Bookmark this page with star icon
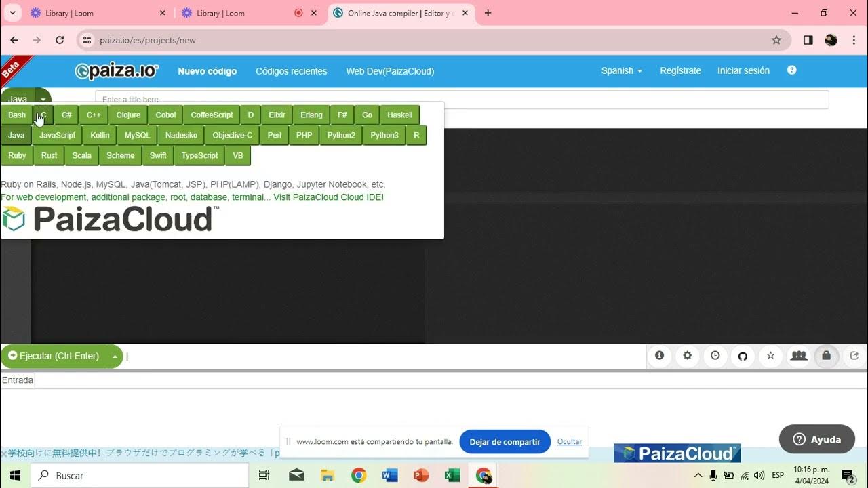868x488 pixels. click(x=776, y=40)
